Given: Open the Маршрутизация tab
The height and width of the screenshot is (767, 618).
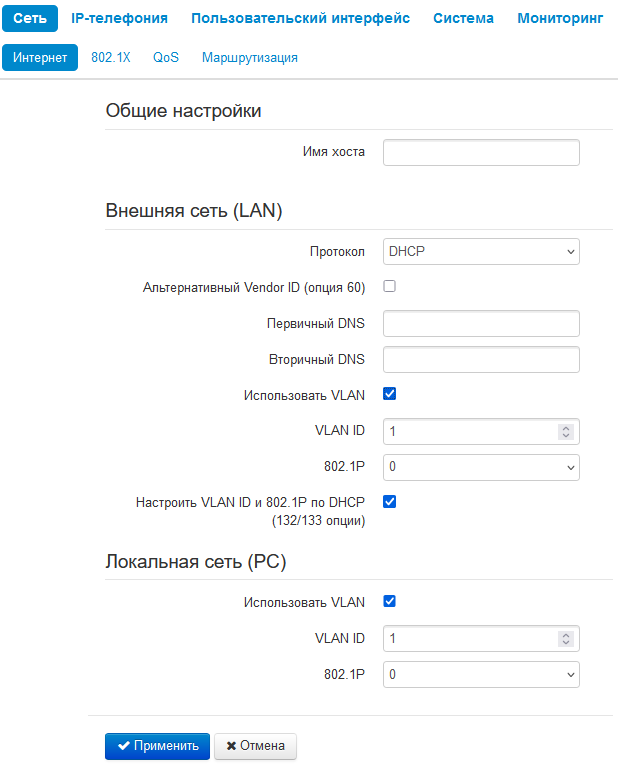Looking at the screenshot, I should tap(250, 57).
